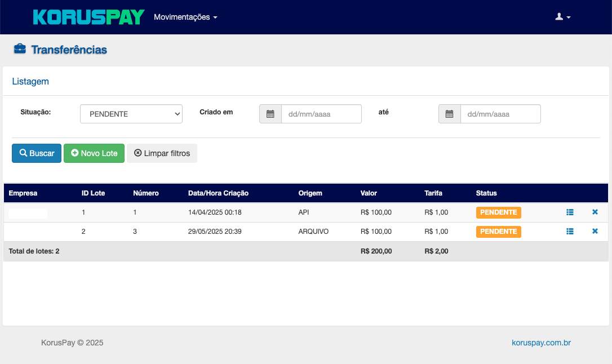The image size is (612, 364).
Task: Click the Transferências briefcase icon
Action: (20, 49)
